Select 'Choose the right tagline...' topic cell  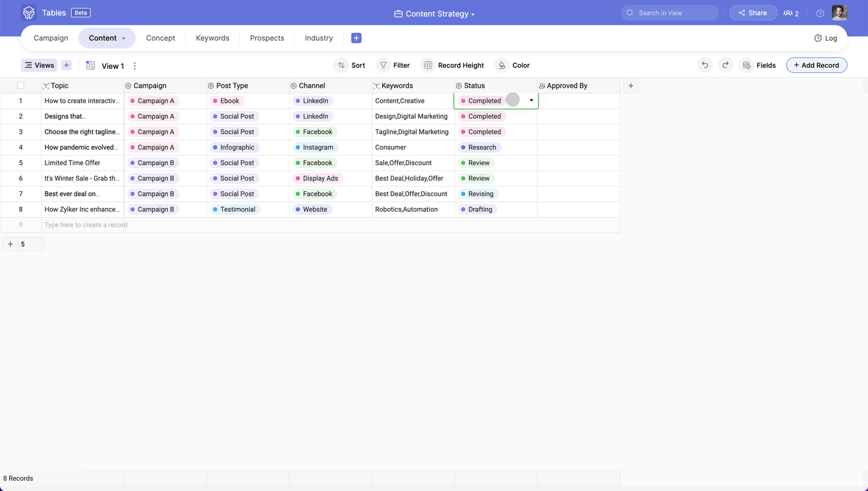click(83, 131)
